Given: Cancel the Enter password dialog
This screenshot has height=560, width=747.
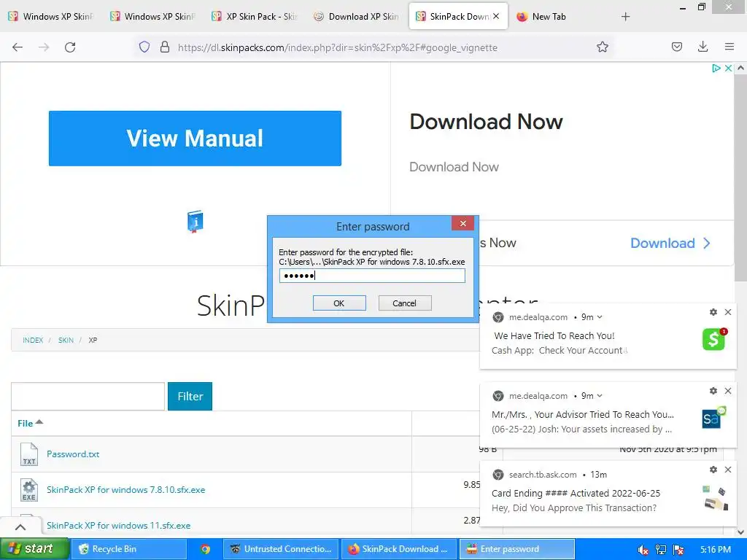Looking at the screenshot, I should click(x=404, y=303).
